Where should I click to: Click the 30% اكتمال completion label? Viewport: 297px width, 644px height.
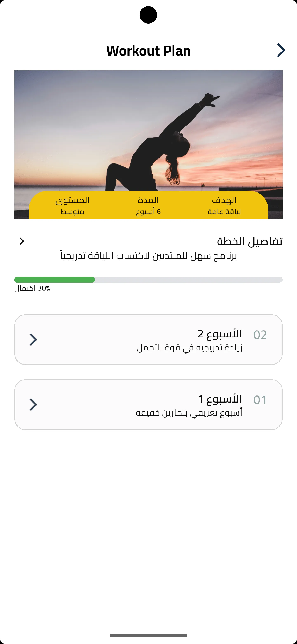coord(32,288)
